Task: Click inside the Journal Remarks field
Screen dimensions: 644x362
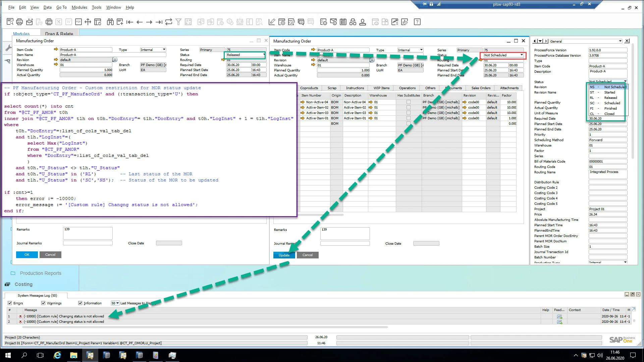Action: (345, 243)
